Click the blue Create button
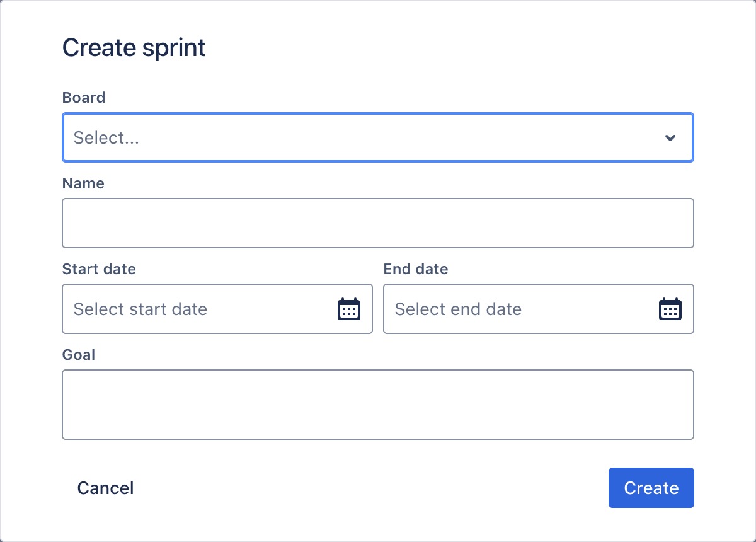This screenshot has height=542, width=756. 651,488
